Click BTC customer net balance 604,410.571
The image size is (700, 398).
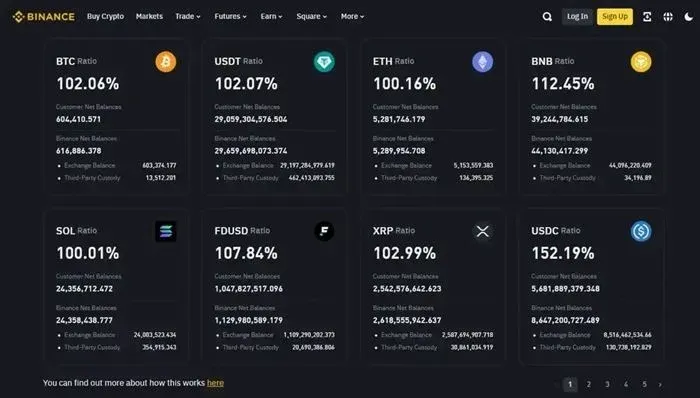[79, 119]
